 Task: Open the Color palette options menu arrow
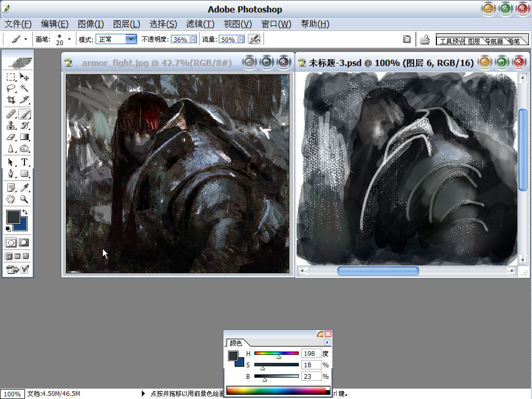tap(327, 342)
